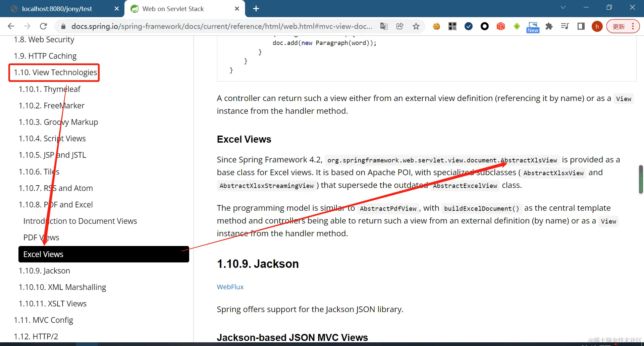This screenshot has height=346, width=644.
Task: Close the localhost:8080/jony/test tab
Action: click(x=117, y=9)
